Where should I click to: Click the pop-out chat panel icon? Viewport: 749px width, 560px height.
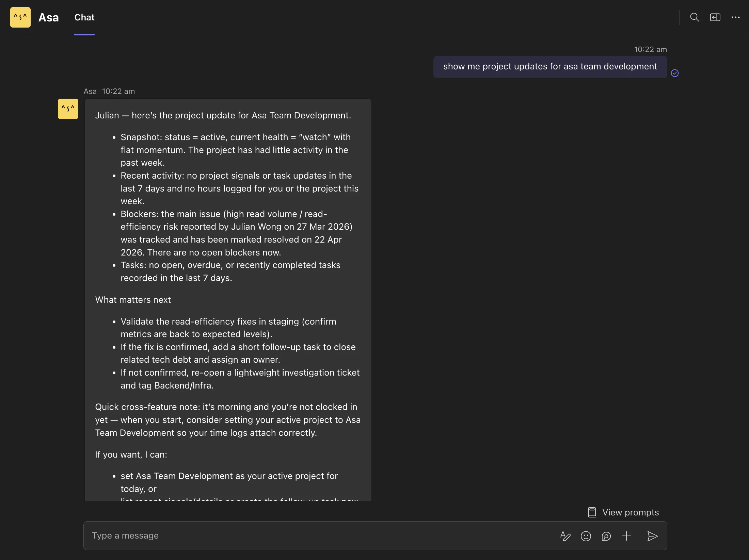coord(715,17)
